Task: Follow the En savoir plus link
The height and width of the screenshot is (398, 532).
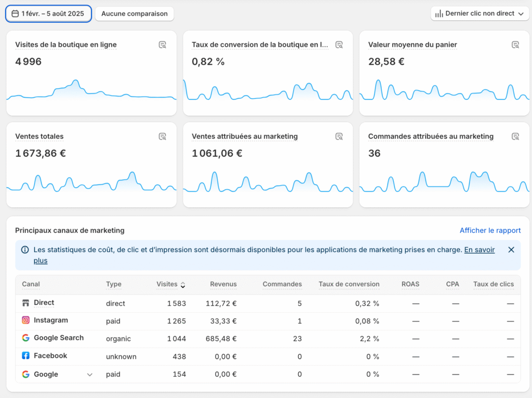Action: (x=479, y=250)
